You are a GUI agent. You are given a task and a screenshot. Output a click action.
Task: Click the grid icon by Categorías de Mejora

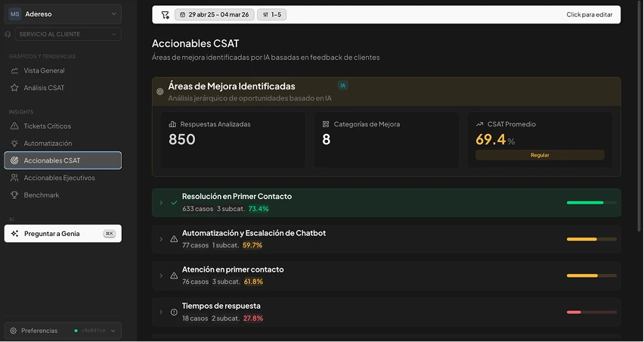[x=326, y=124]
